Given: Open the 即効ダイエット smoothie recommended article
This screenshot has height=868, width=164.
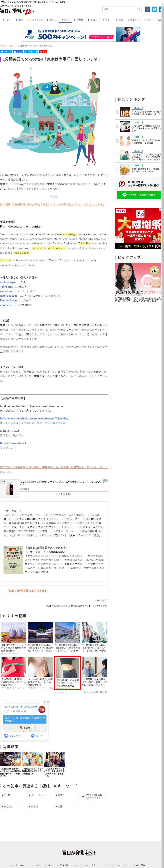Looking at the screenshot, I should coord(13,638).
